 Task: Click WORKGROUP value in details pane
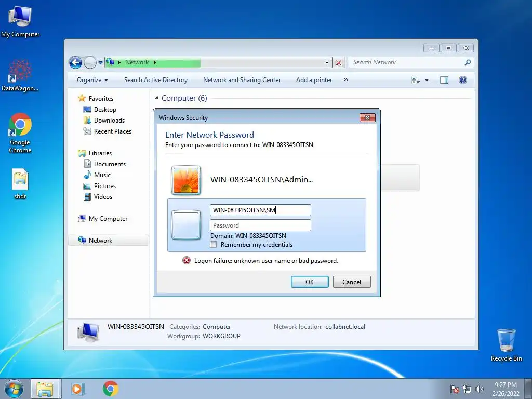tap(221, 336)
